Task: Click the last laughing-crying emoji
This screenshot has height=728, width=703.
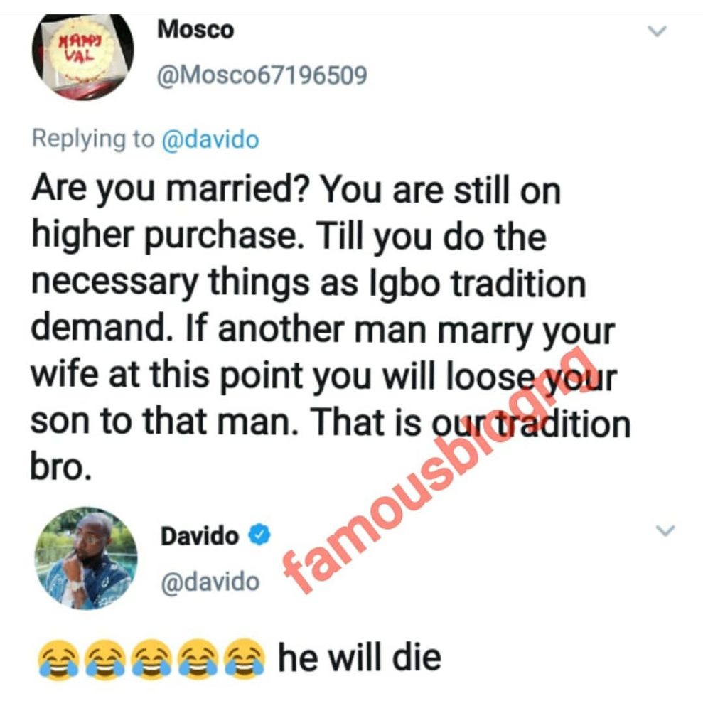Action: (245, 659)
